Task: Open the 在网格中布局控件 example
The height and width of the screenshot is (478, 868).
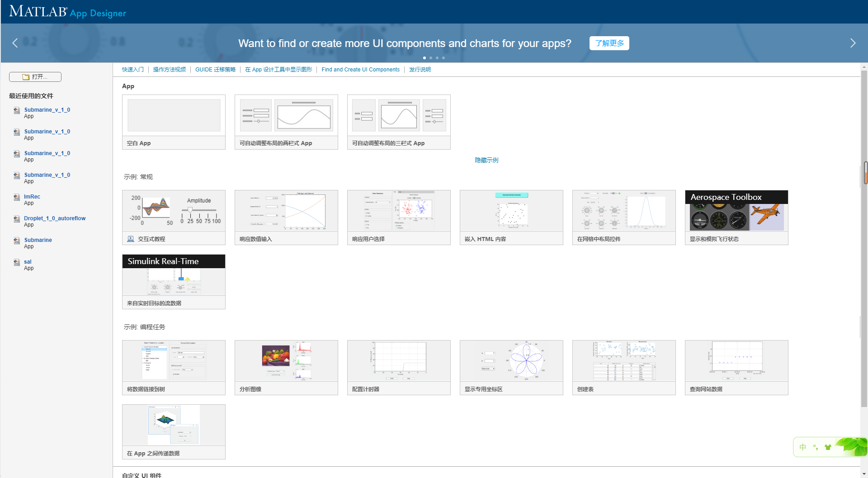Action: (x=624, y=218)
